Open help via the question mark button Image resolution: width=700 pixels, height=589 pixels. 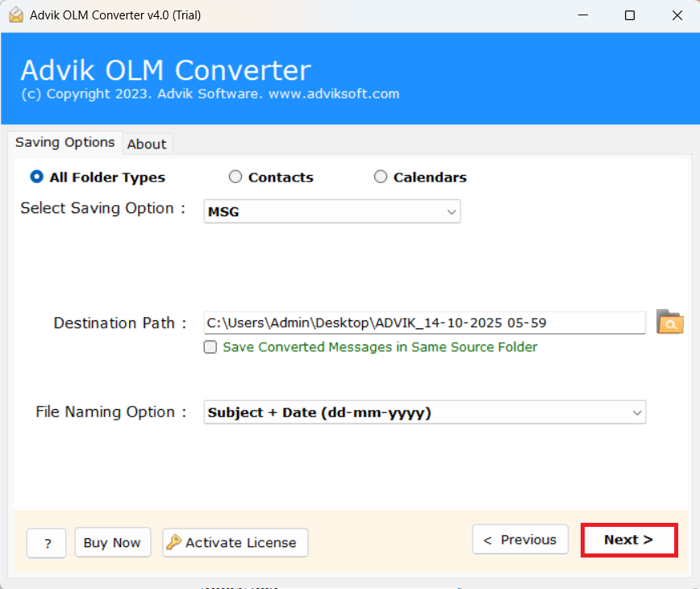point(47,543)
